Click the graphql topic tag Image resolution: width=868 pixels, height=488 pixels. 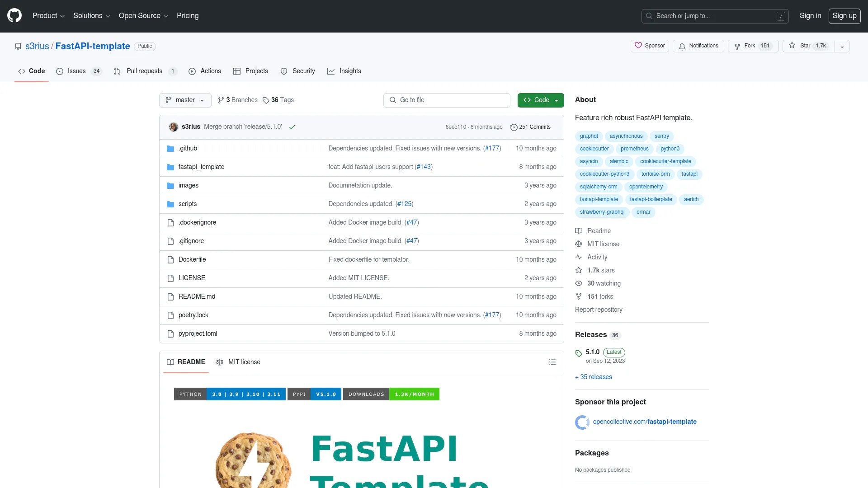point(589,136)
